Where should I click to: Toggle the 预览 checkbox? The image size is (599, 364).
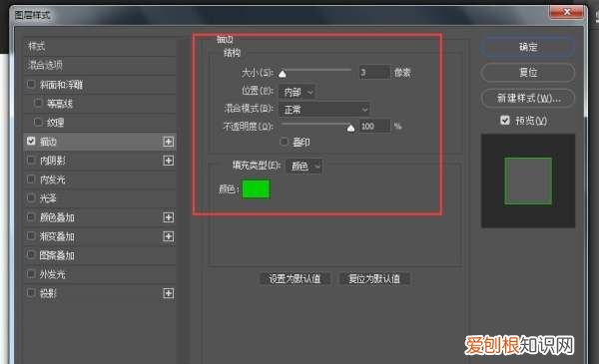click(505, 121)
